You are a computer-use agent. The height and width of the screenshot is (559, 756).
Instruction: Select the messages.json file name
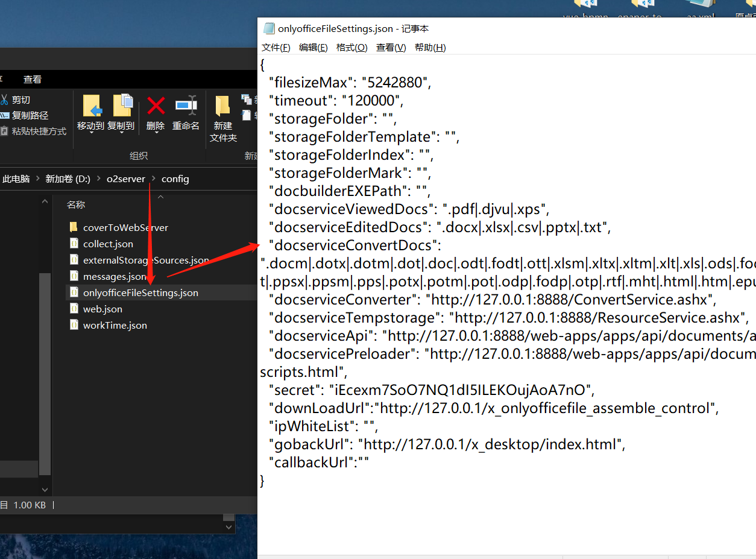[x=115, y=276]
